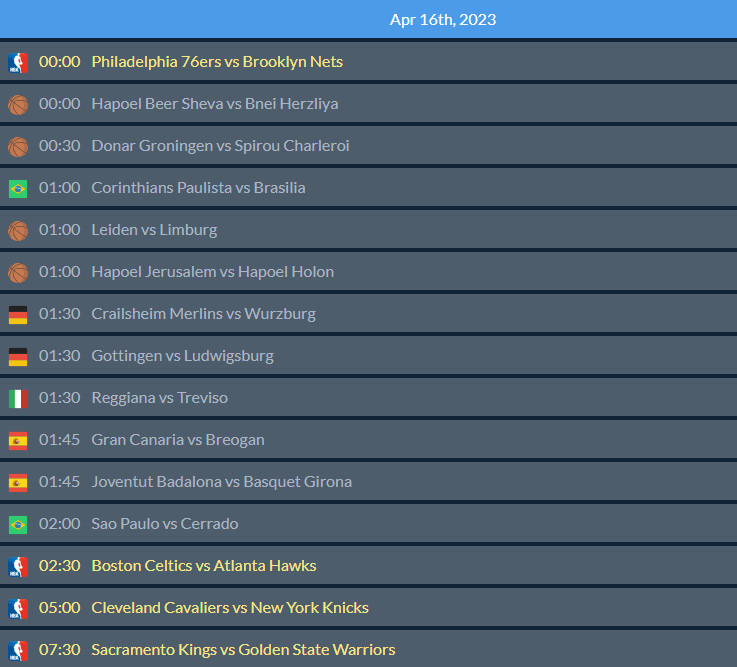Click NBA logo beside Philadelphia 76ers game

(x=18, y=63)
